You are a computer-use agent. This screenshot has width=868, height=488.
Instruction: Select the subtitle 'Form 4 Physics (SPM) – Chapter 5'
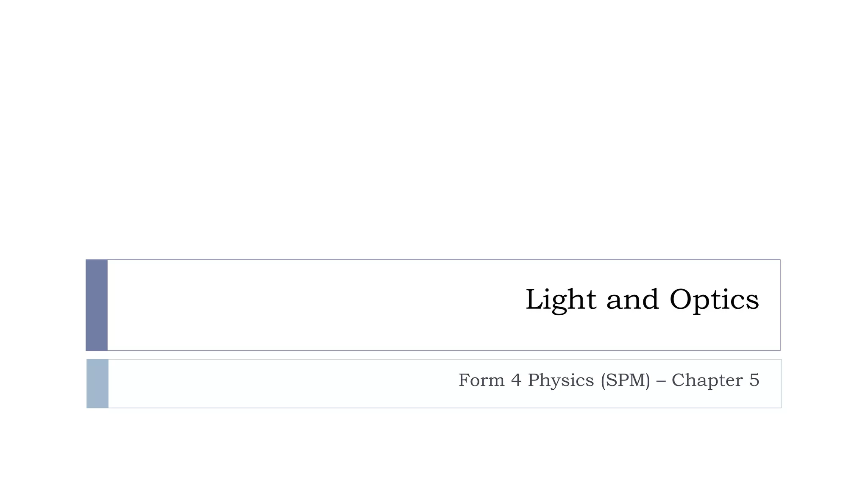coord(608,380)
